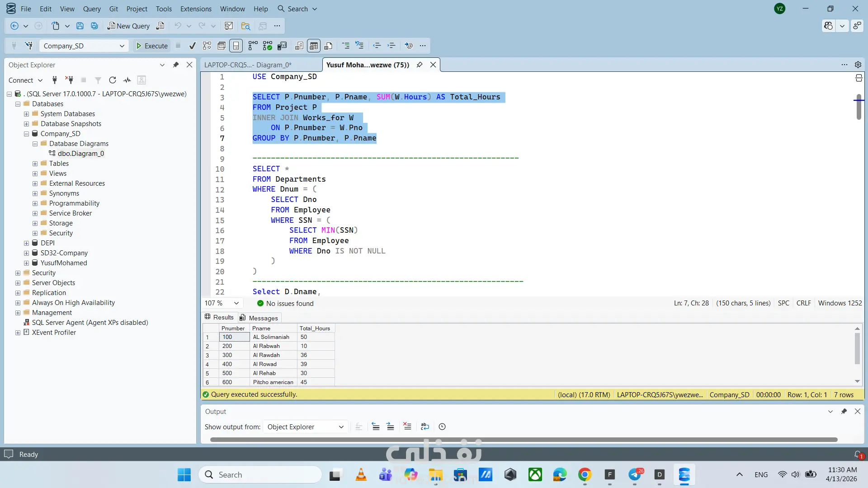Viewport: 868px width, 488px height.
Task: Click the Save file icon
Action: 80,26
